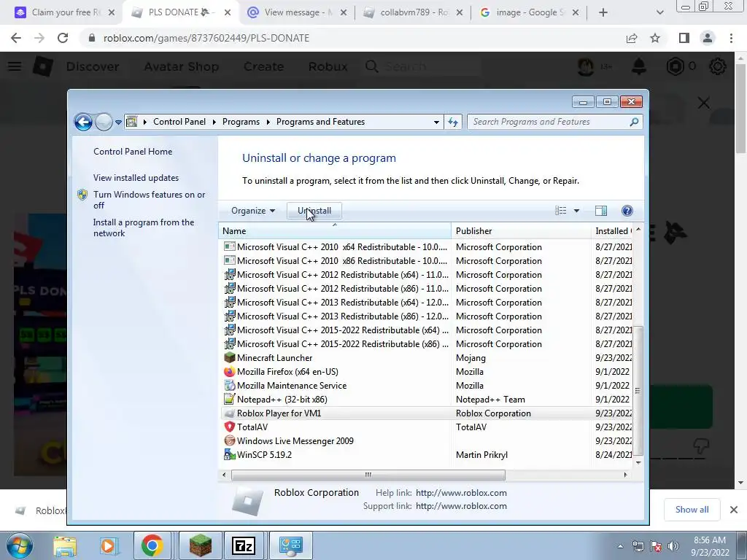Open the Windows Start button
747x560 pixels.
pyautogui.click(x=20, y=545)
